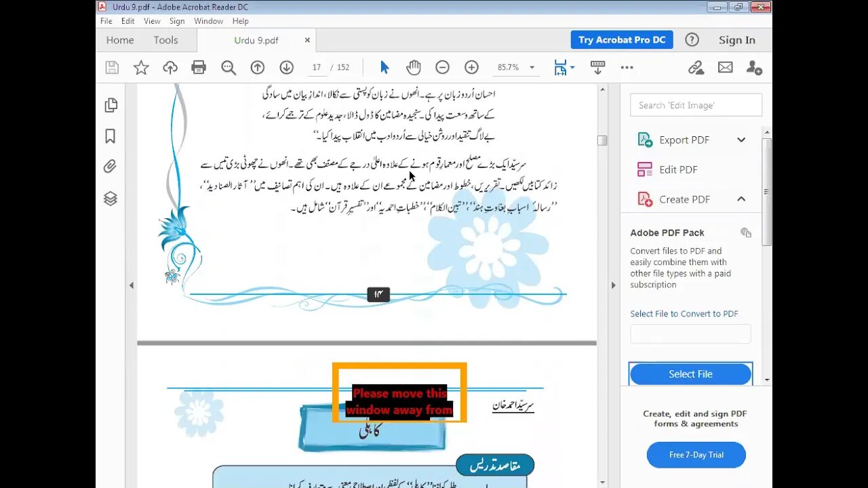Click the Export PDF tool icon
This screenshot has width=868, height=488.
(x=644, y=140)
